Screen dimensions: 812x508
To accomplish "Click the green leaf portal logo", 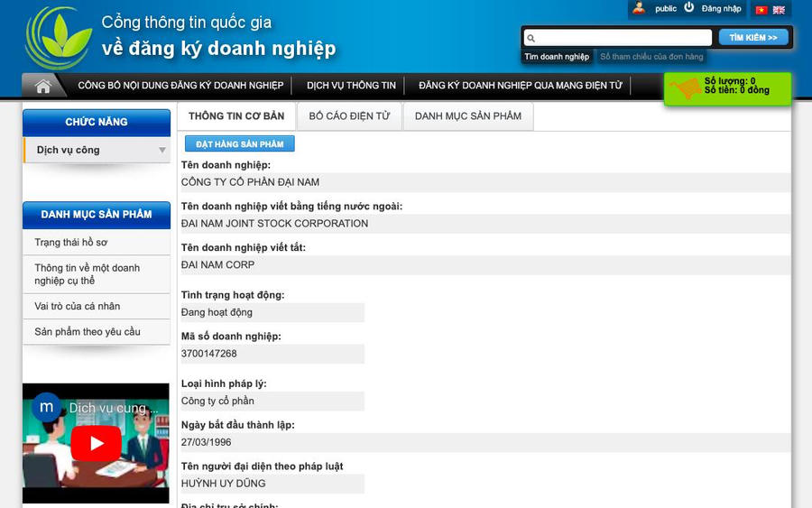I will pos(59,37).
